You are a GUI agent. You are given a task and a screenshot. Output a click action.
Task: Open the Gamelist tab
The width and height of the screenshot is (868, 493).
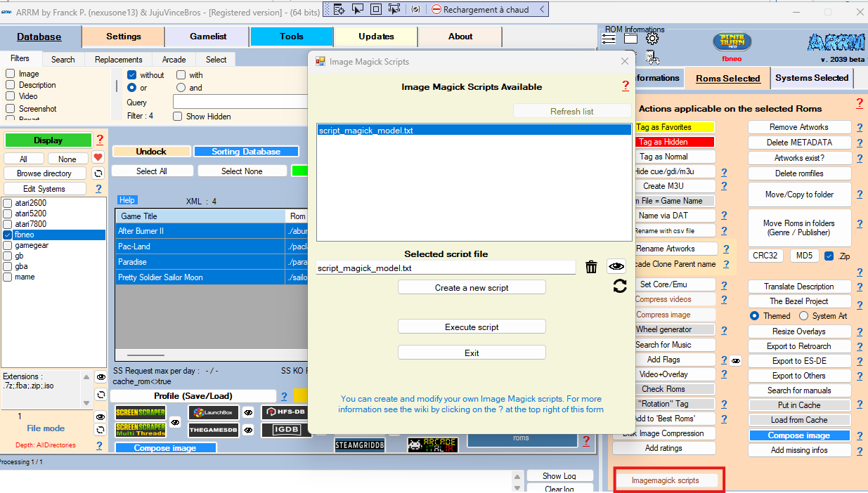tap(207, 37)
